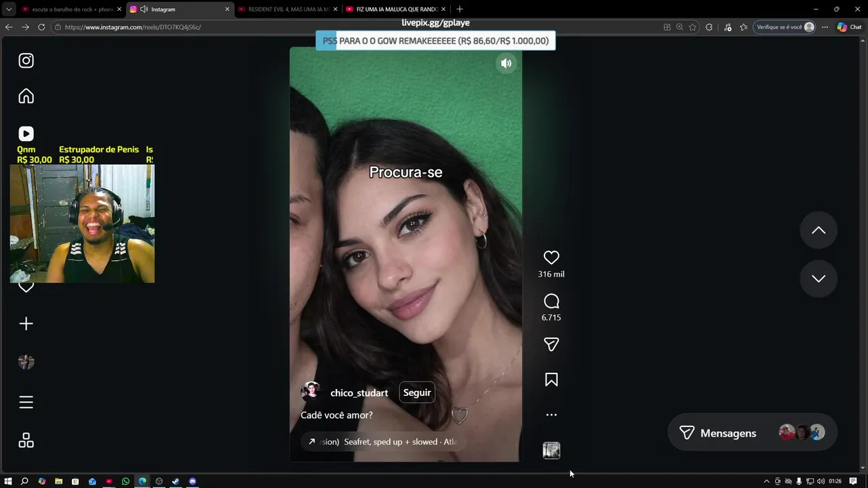Go to the Instagram Home feed icon
The height and width of the screenshot is (488, 868).
(x=26, y=96)
